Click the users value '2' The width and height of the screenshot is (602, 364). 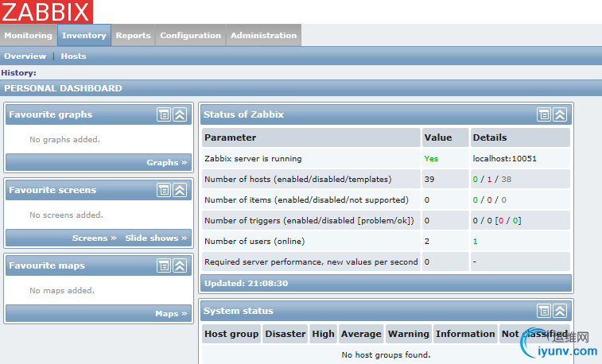427,242
